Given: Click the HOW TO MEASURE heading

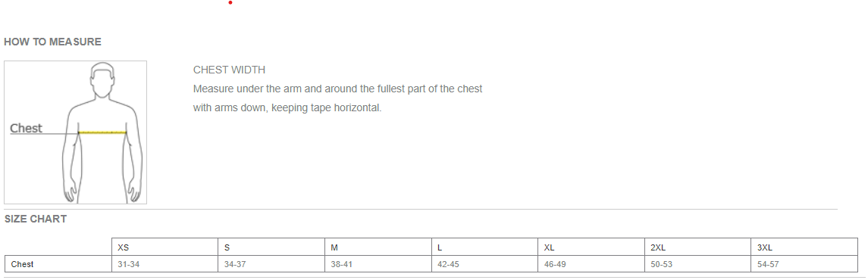Looking at the screenshot, I should tap(52, 42).
